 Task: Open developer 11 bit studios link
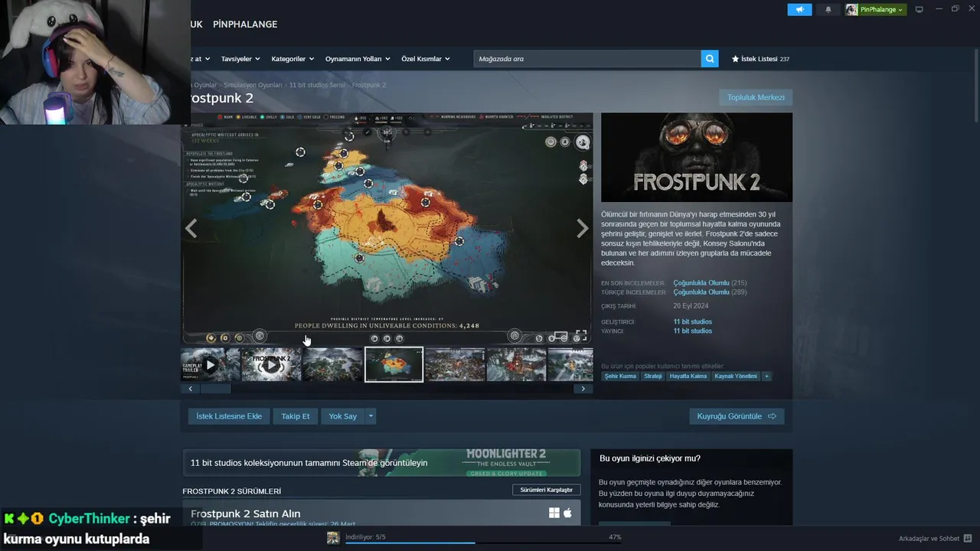692,322
